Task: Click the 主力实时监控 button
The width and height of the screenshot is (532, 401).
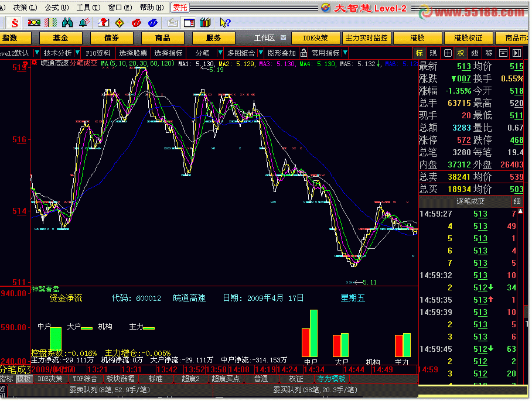Action: pos(366,38)
